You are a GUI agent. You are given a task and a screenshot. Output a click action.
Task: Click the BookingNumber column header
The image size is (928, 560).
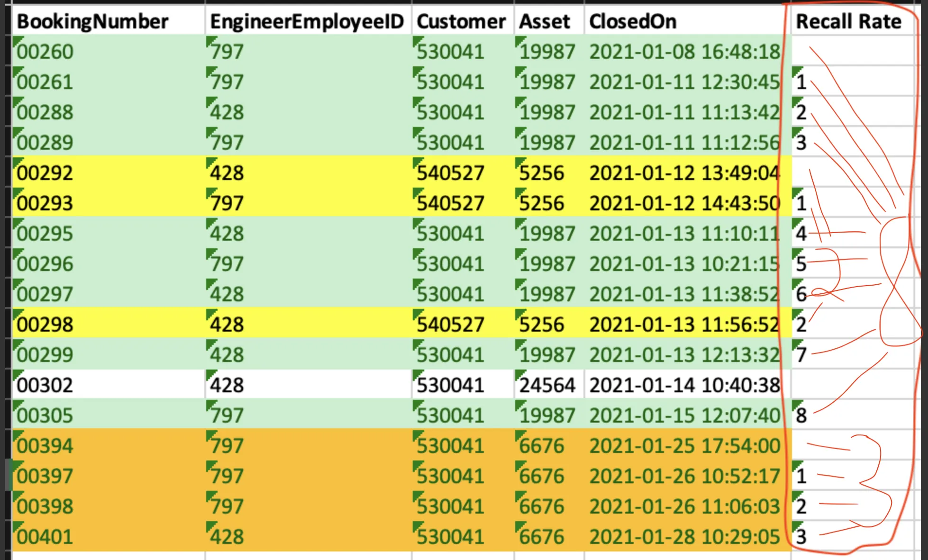(x=93, y=21)
